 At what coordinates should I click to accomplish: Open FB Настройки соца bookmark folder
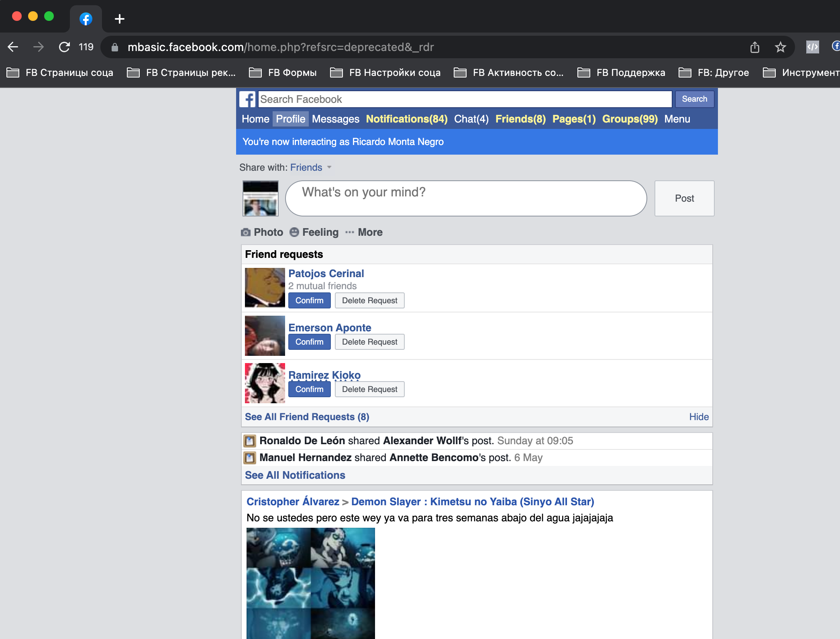(385, 73)
